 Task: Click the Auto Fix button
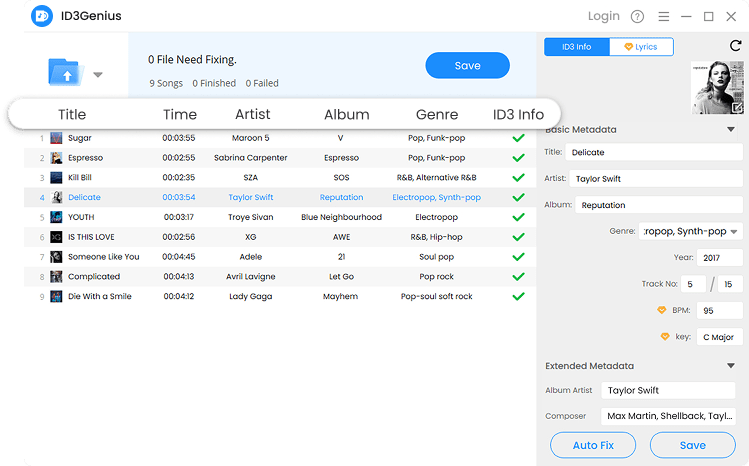[x=593, y=445]
